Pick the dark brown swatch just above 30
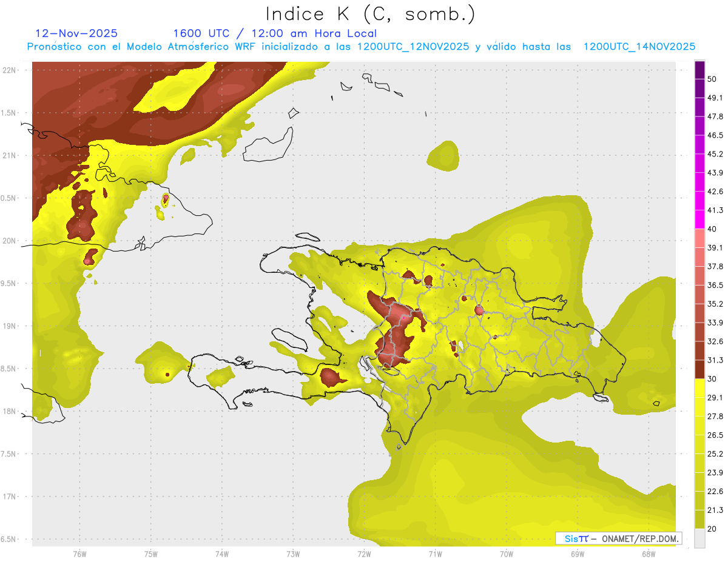Viewport: 728px width, 562px height. coord(699,369)
